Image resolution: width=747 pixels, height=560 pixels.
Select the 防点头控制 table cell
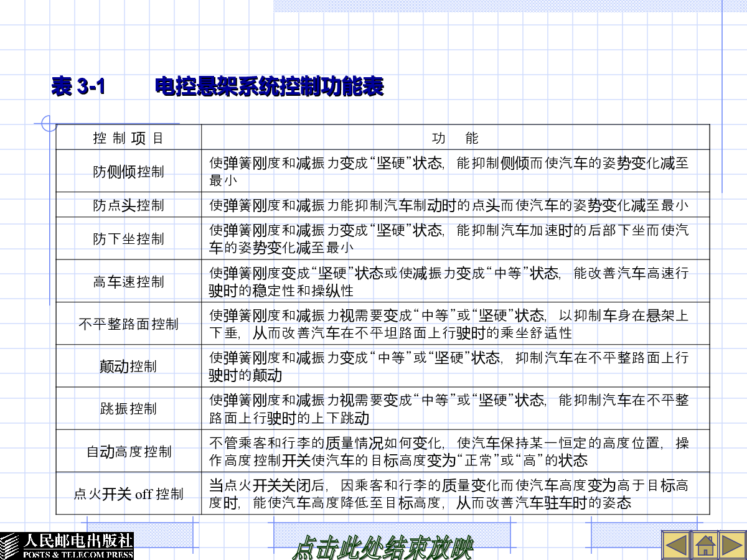(128, 205)
